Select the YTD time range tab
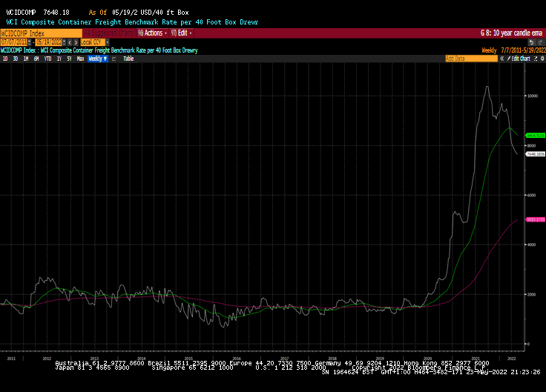The image size is (546, 392). (x=47, y=58)
